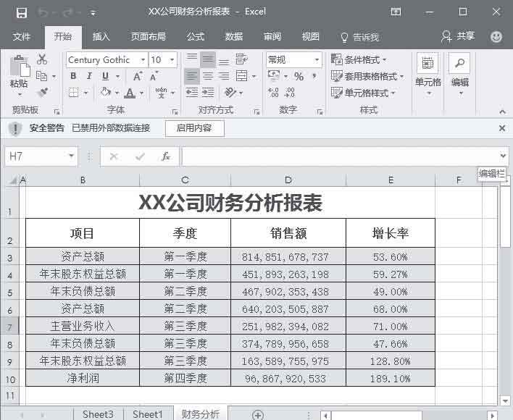Viewport: 513px width, 420px height.
Task: Copy selection using the copy icon
Action: [41, 76]
